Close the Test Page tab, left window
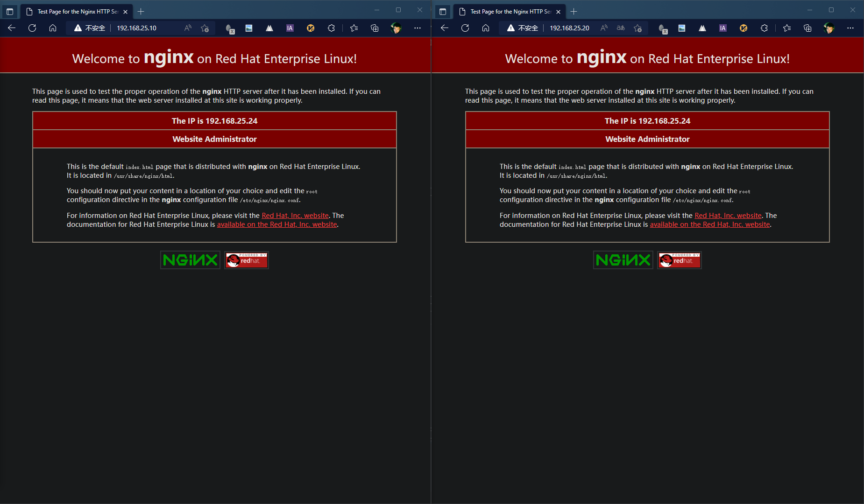 point(125,12)
